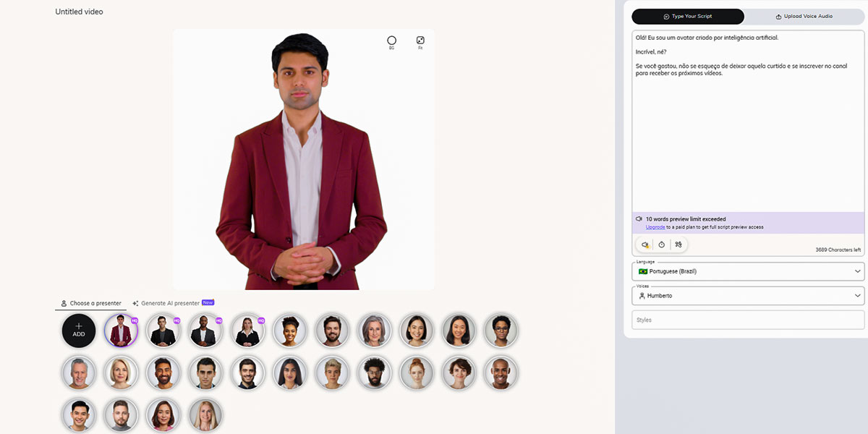Click the blue New badge beside Generate AI presenter
Screen dimensions: 868x434
[208, 302]
